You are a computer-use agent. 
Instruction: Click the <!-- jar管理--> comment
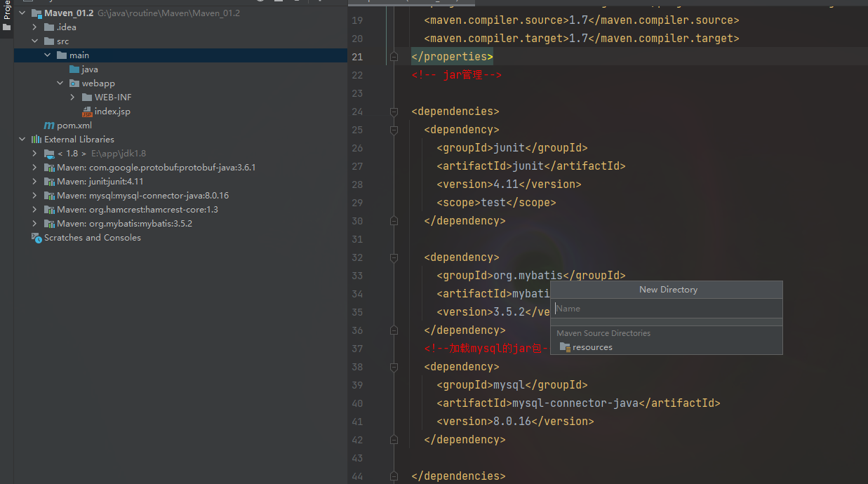[x=456, y=75]
